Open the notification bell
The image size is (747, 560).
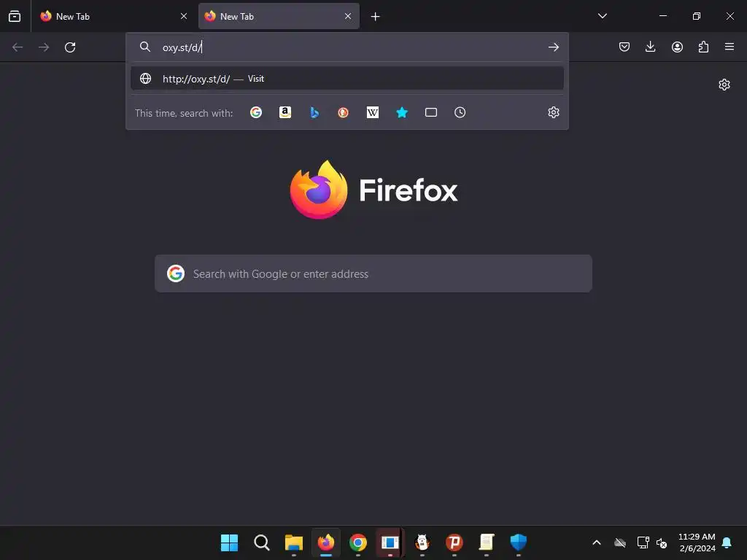[727, 542]
